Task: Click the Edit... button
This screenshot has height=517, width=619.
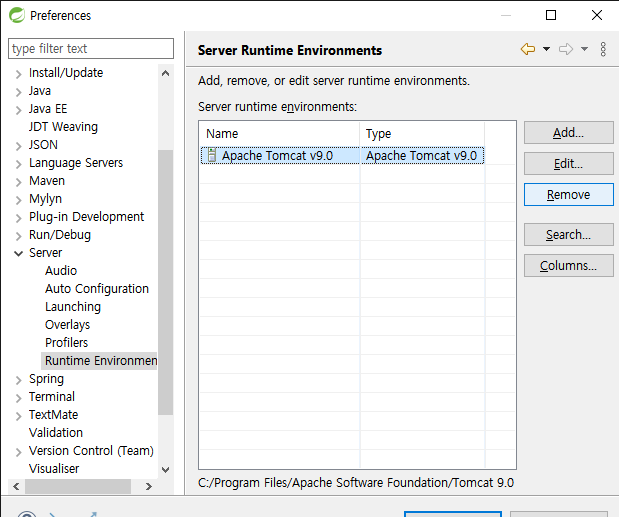Action: pyautogui.click(x=568, y=163)
